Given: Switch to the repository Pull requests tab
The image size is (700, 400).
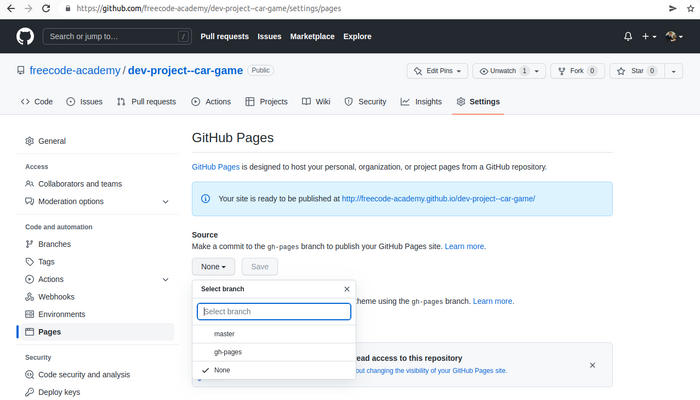Looking at the screenshot, I should pos(146,102).
